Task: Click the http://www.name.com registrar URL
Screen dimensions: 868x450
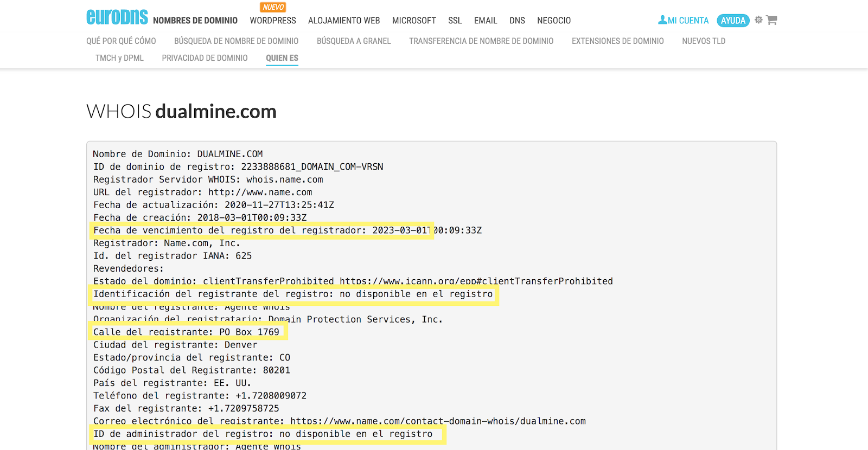Action: 260,192
